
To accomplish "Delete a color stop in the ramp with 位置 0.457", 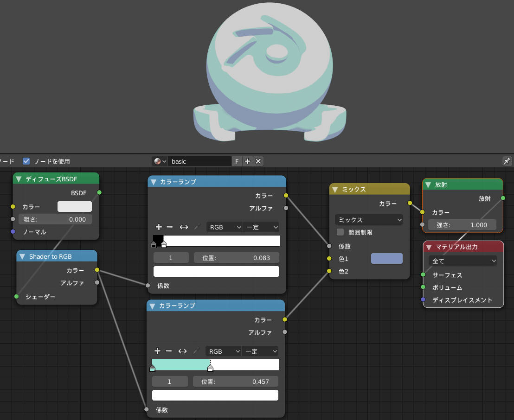I will point(168,351).
